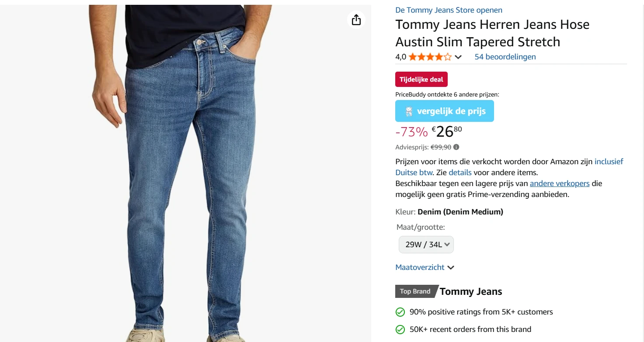Open the andere verkopers link
644x342 pixels.
pos(560,183)
